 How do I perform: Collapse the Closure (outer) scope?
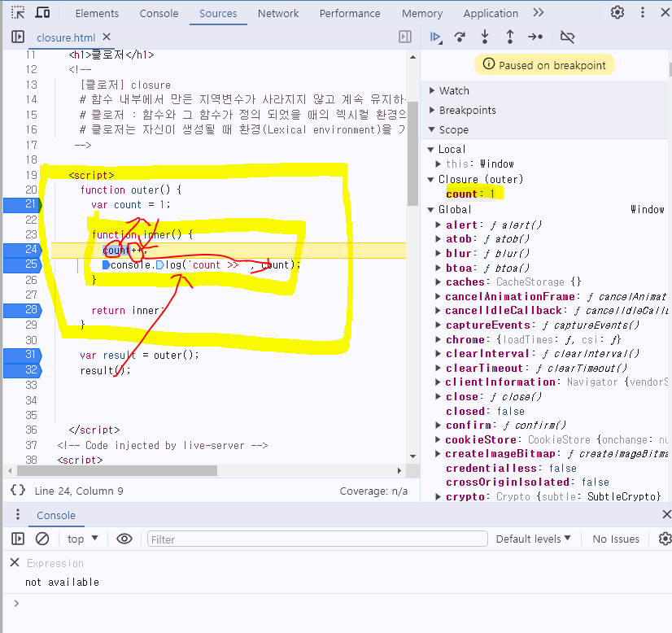[x=430, y=180]
